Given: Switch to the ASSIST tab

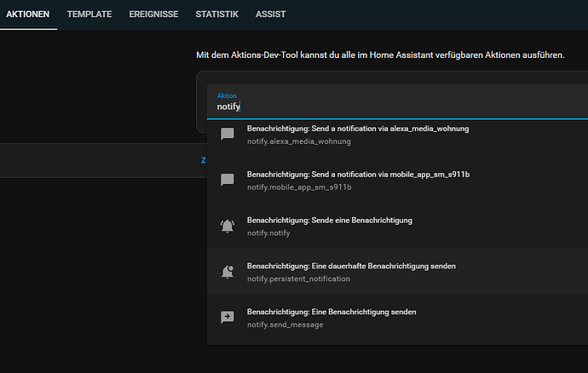Looking at the screenshot, I should [x=270, y=14].
